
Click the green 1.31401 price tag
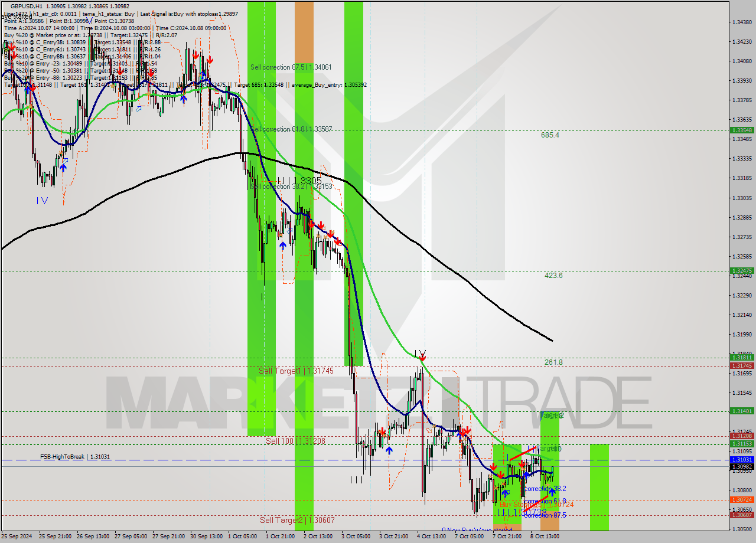coord(742,411)
